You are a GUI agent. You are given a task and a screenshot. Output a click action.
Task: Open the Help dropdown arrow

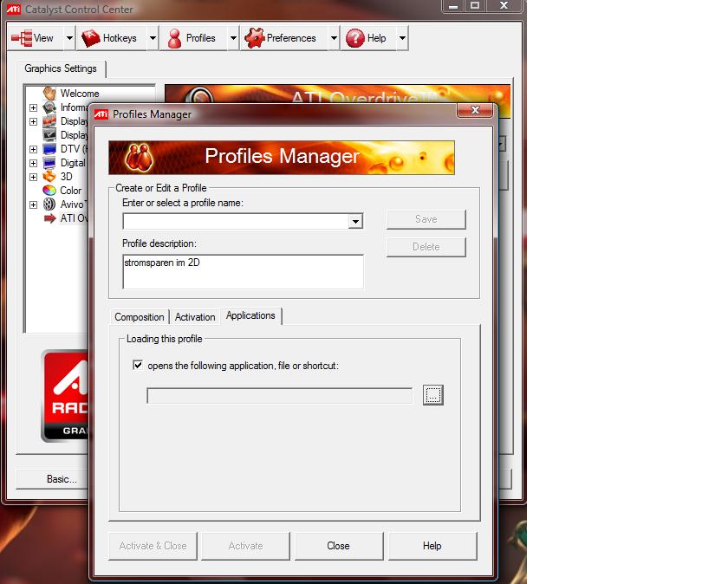coord(402,38)
